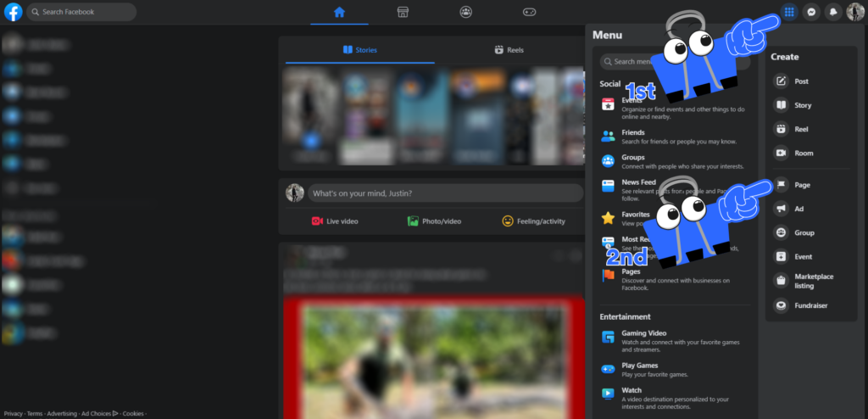Create a new Post
868x419 pixels.
pos(811,81)
